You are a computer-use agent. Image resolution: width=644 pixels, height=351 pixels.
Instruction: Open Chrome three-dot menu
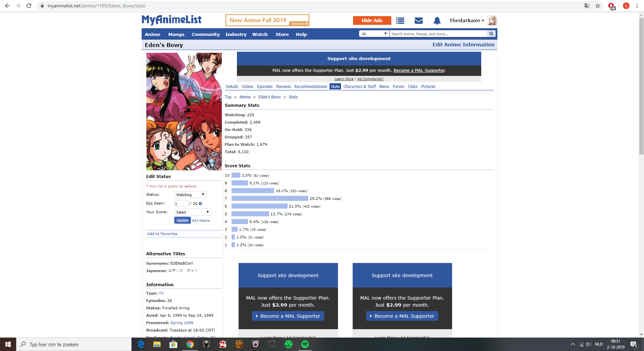point(637,6)
